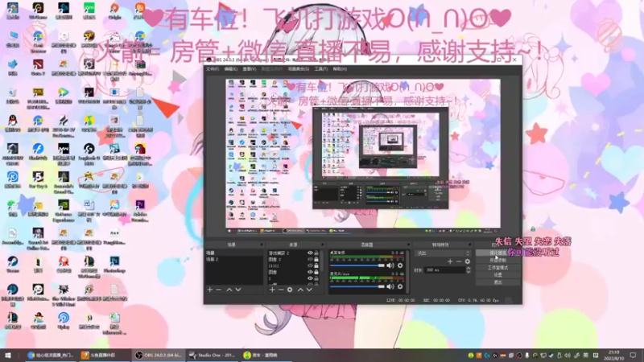Open the 淡出 transition dropdown
Viewport: 644px width, 362px height.
[x=443, y=253]
